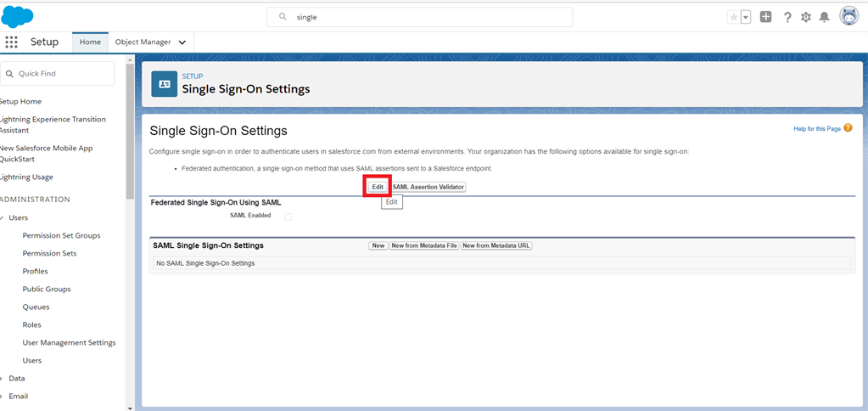Screen dimensions: 868x411
Task: Open the help question mark icon
Action: [787, 17]
